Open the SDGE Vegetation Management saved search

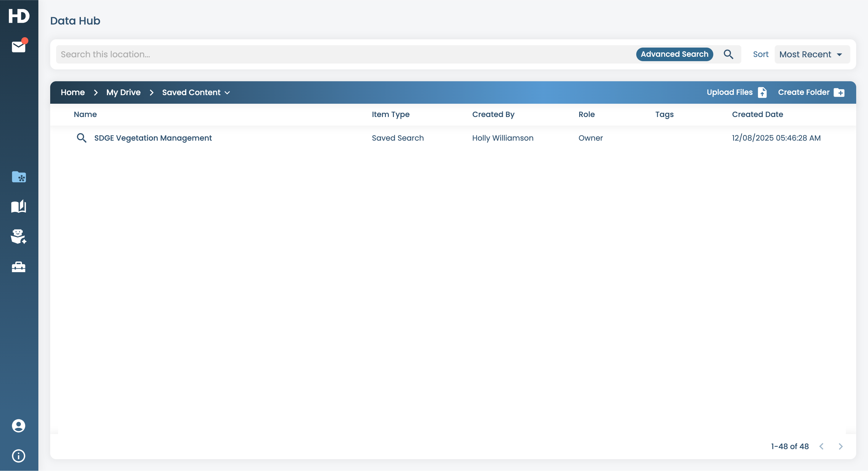coord(153,138)
